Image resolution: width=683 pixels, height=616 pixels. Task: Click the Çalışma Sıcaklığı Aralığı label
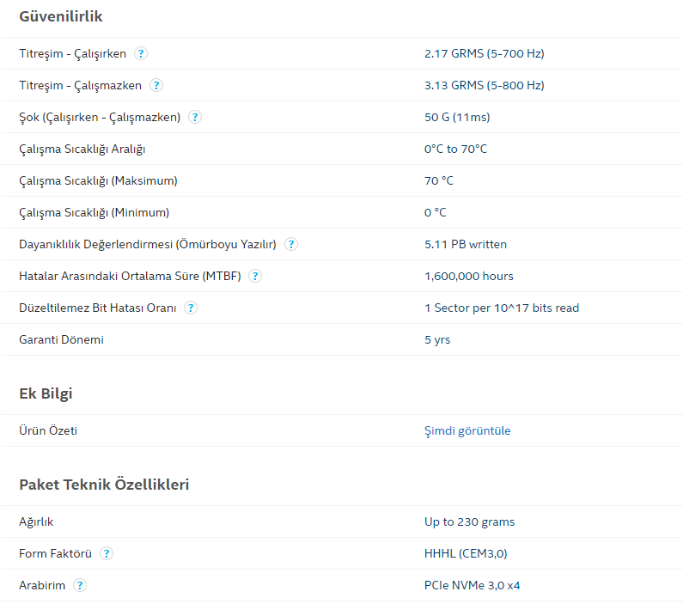82,149
